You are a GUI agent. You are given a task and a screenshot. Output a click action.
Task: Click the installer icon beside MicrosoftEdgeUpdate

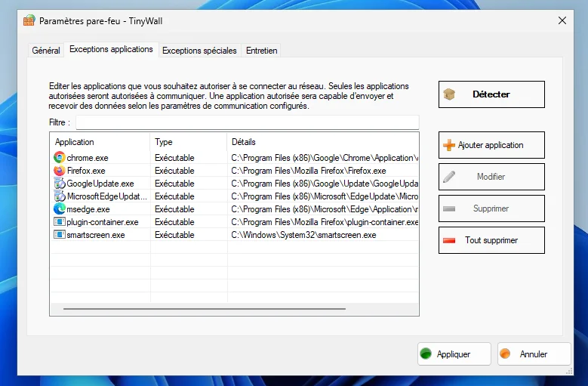(59, 196)
